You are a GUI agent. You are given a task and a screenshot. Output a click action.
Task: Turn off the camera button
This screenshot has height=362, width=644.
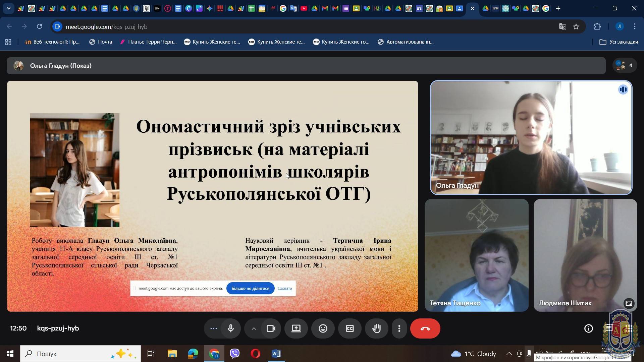(x=271, y=328)
